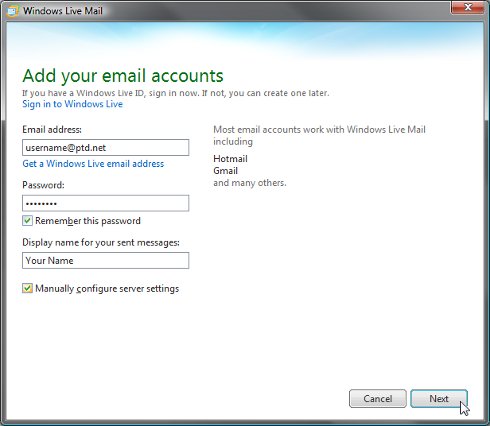Click the Cancel button
This screenshot has height=426, width=490.
[378, 398]
